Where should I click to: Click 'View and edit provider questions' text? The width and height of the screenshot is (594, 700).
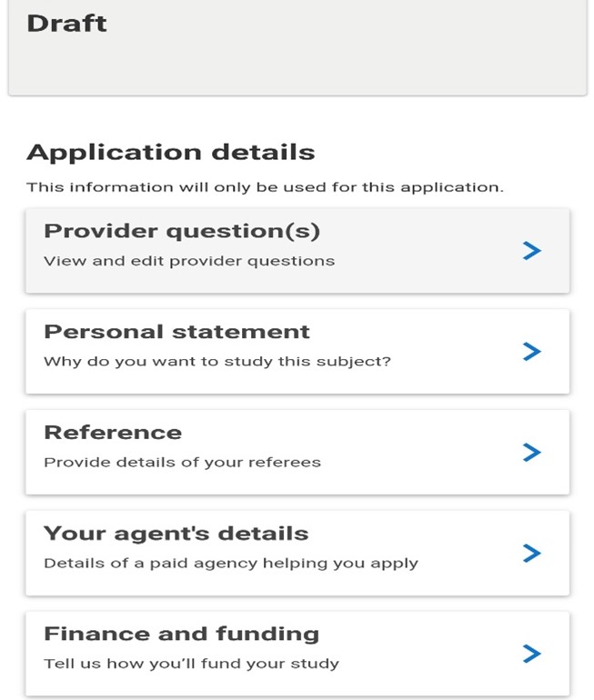coord(189,262)
